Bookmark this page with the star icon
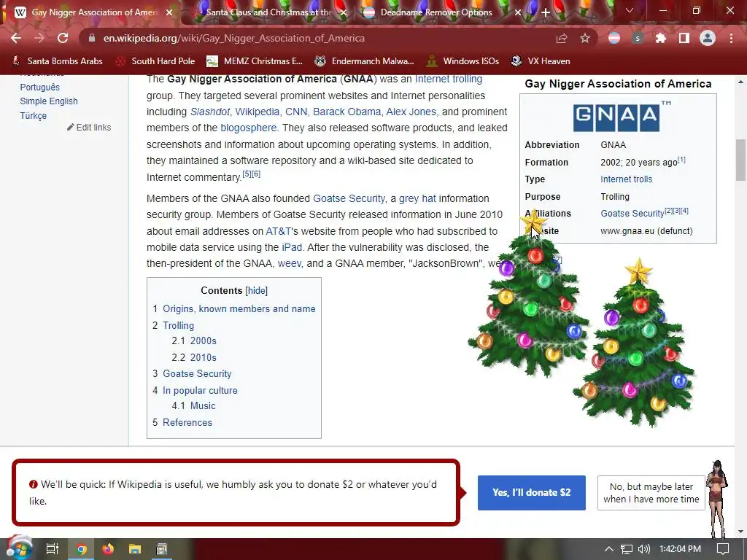 pos(585,38)
